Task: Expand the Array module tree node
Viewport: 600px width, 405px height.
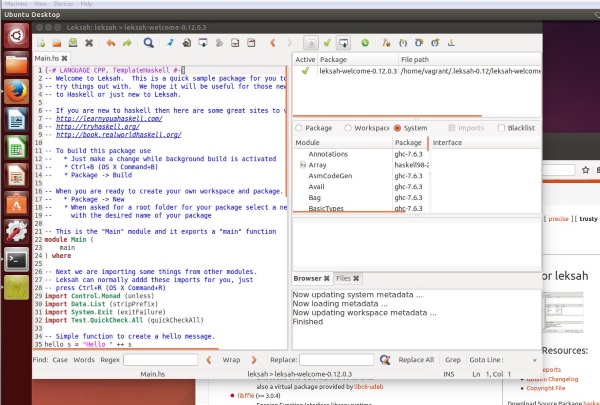Action: [x=303, y=165]
